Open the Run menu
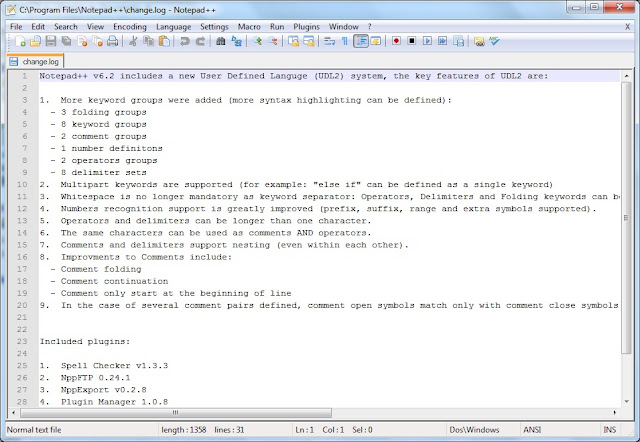Image resolution: width=640 pixels, height=442 pixels. click(277, 27)
